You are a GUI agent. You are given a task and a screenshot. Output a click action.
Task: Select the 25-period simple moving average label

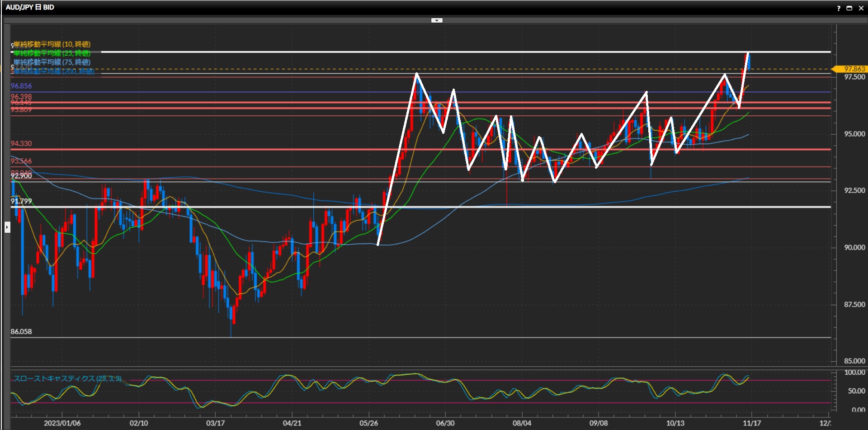tap(52, 53)
